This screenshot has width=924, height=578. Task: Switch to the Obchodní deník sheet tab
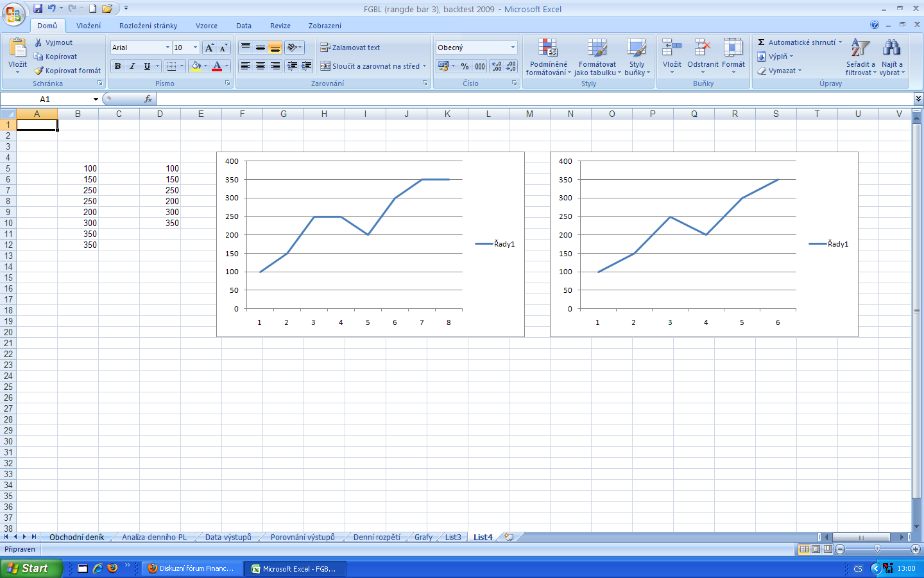[x=76, y=537]
